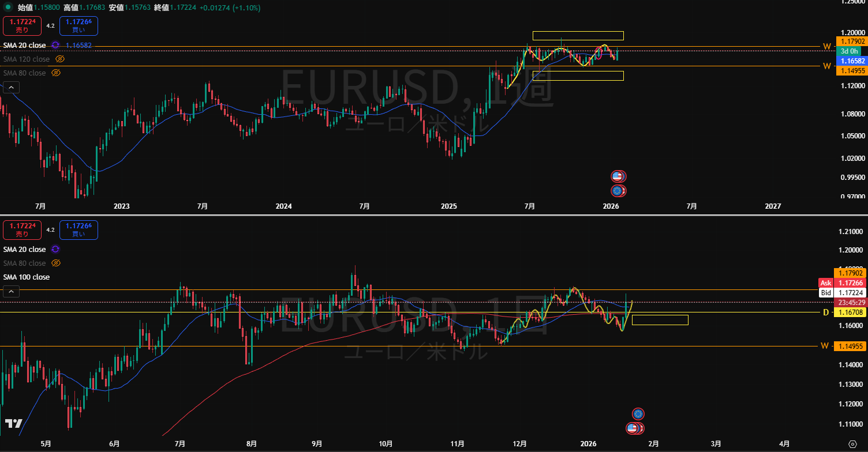Click the TradingView logo in bottom left
Image resolution: width=868 pixels, height=452 pixels.
click(14, 424)
